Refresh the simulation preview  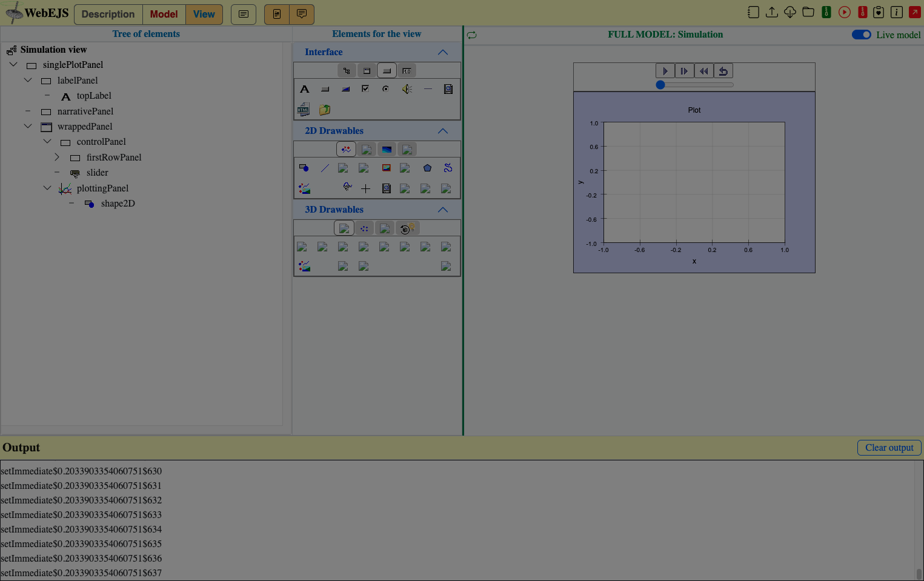pos(471,35)
